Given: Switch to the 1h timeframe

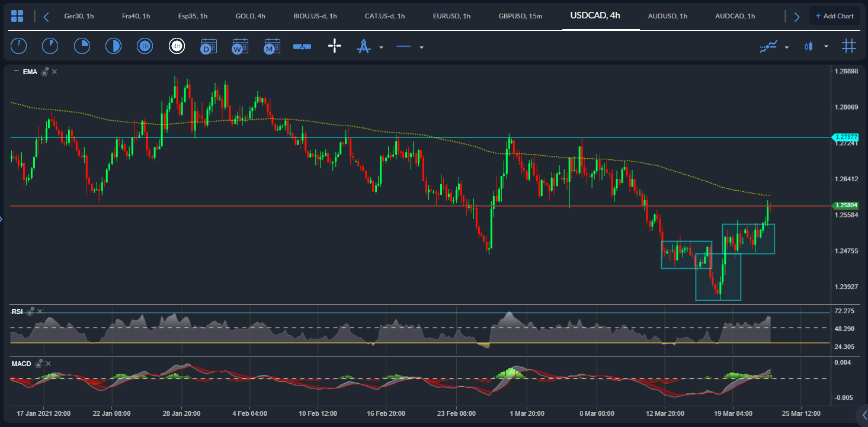Looking at the screenshot, I should (x=145, y=46).
